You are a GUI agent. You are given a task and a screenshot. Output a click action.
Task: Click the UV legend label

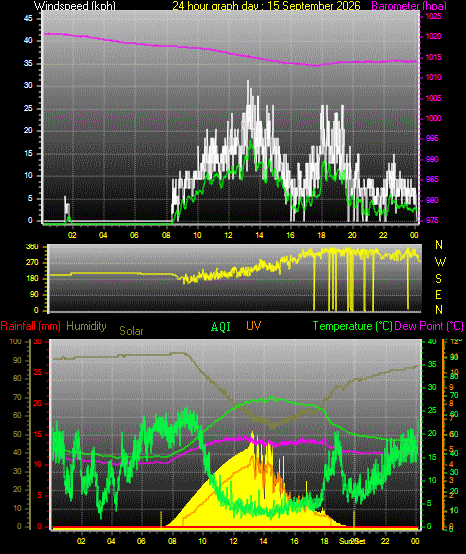click(x=254, y=326)
